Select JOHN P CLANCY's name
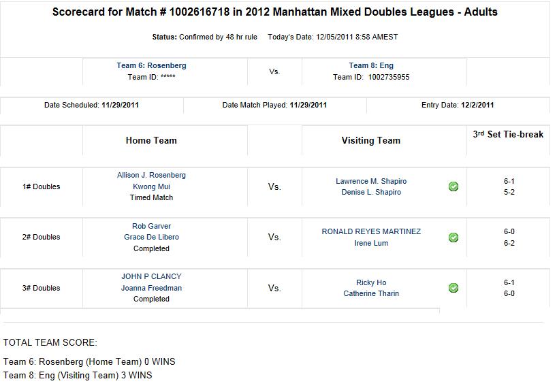Image resolution: width=557 pixels, height=392 pixels. coord(151,276)
